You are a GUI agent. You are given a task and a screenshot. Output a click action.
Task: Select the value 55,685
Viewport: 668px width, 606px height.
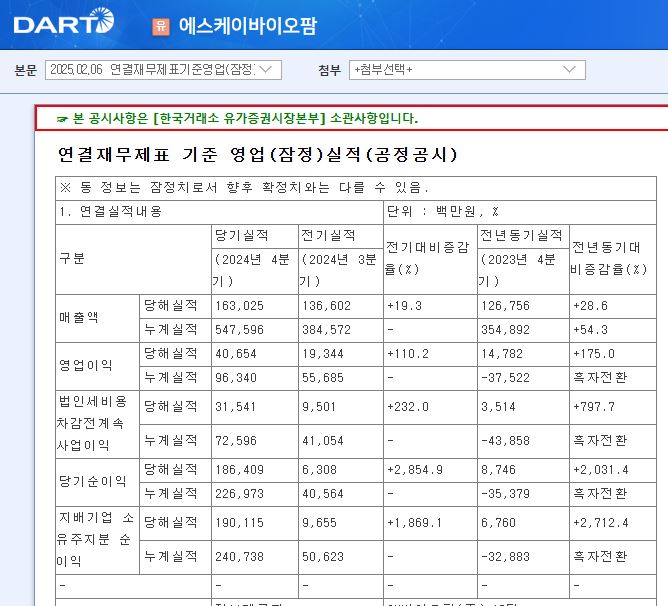coord(323,378)
